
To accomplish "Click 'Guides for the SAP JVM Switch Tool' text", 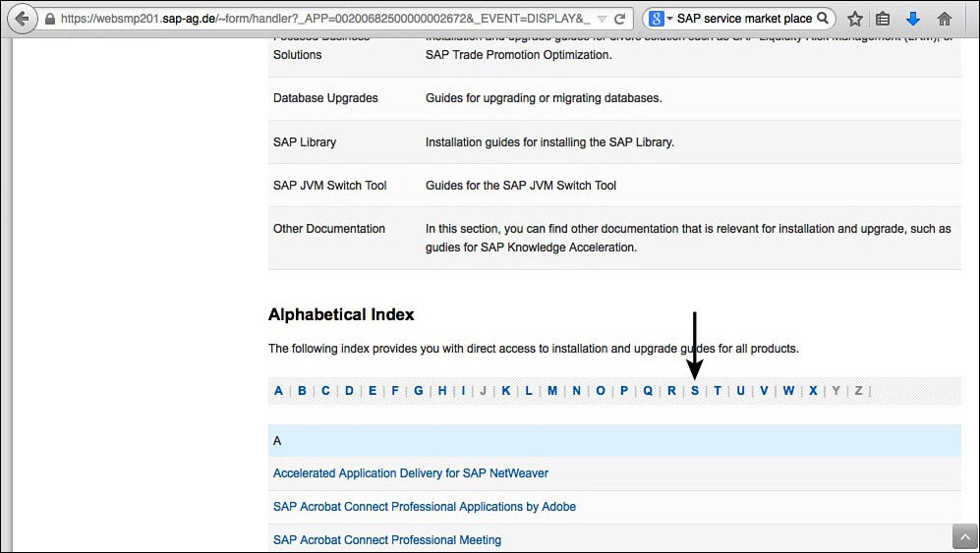I will (x=521, y=185).
